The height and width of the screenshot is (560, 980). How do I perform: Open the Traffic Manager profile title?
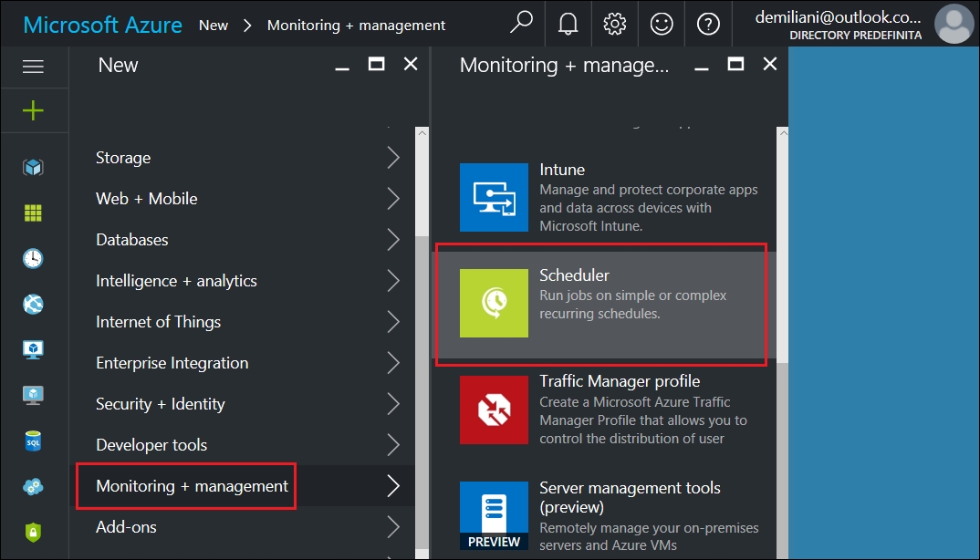click(x=620, y=381)
